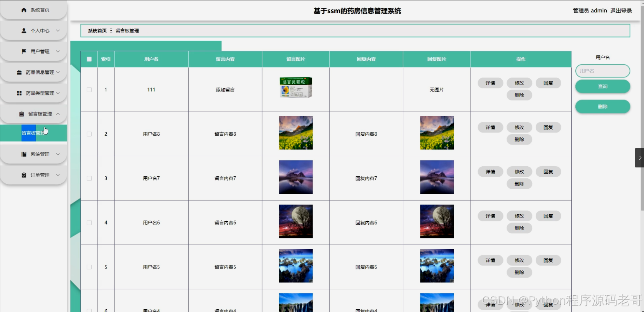Open the 回复图片 moon thumbnail for 用户名6
Viewport: 644px width, 312px height.
[437, 221]
